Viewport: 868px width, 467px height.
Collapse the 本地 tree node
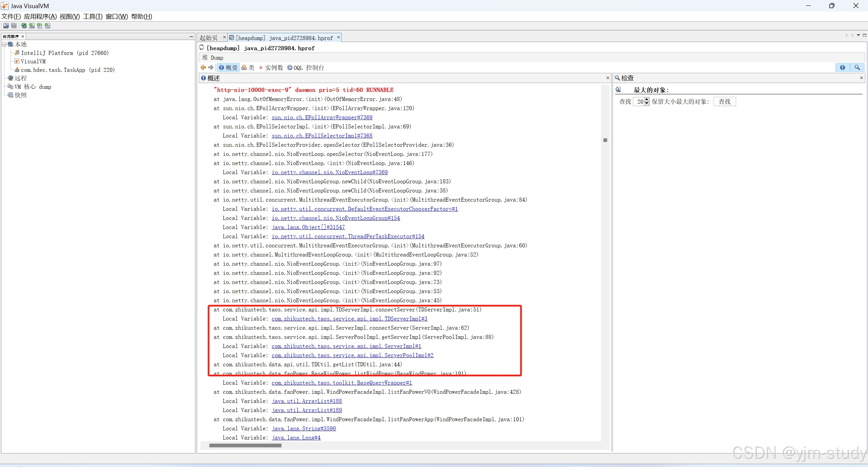(x=4, y=44)
